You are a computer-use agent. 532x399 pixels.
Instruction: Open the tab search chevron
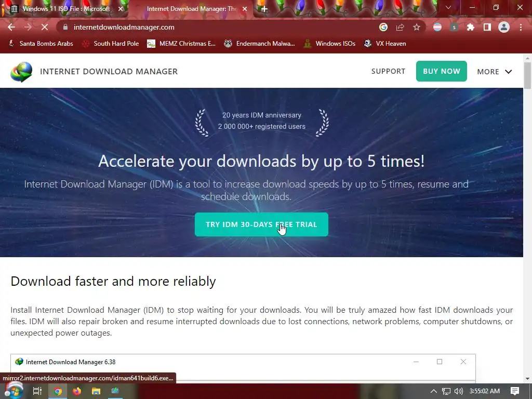pos(448,7)
